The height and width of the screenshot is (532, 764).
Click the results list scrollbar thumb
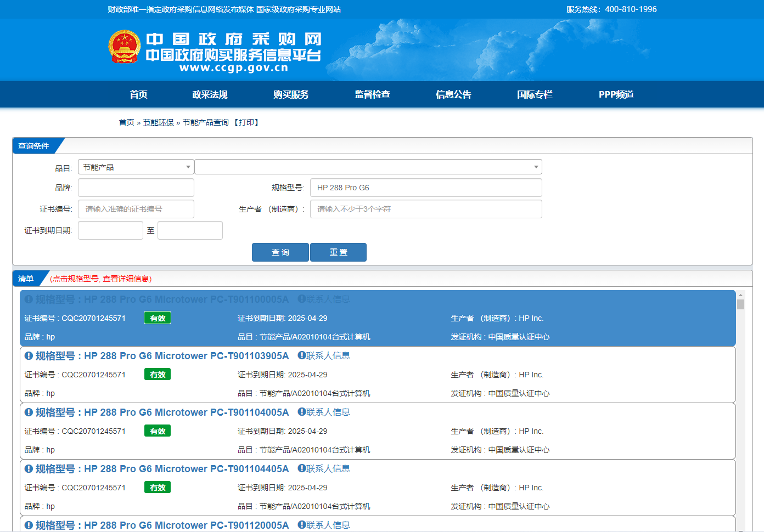(740, 304)
